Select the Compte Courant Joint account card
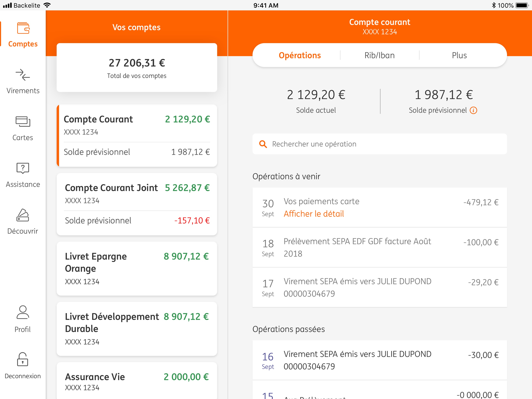 (x=137, y=204)
